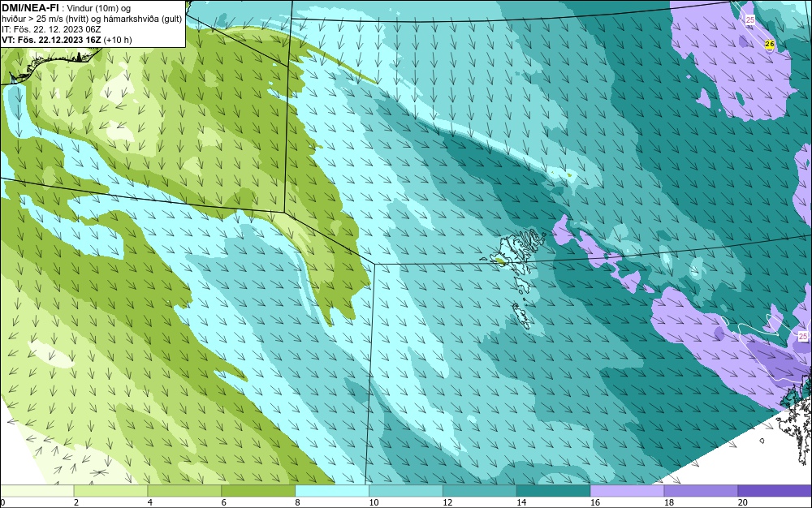The image size is (812, 508).
Task: Choose the 6–8 m/s olive green legend swatch
Action: pyautogui.click(x=258, y=490)
